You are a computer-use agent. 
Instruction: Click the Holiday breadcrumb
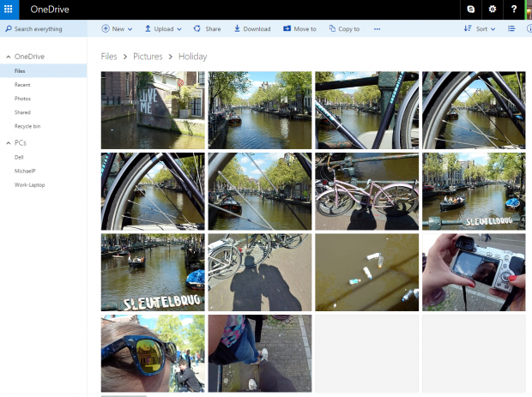(193, 57)
